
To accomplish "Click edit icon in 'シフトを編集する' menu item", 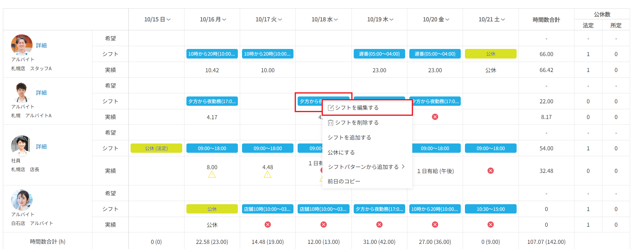I will (330, 108).
